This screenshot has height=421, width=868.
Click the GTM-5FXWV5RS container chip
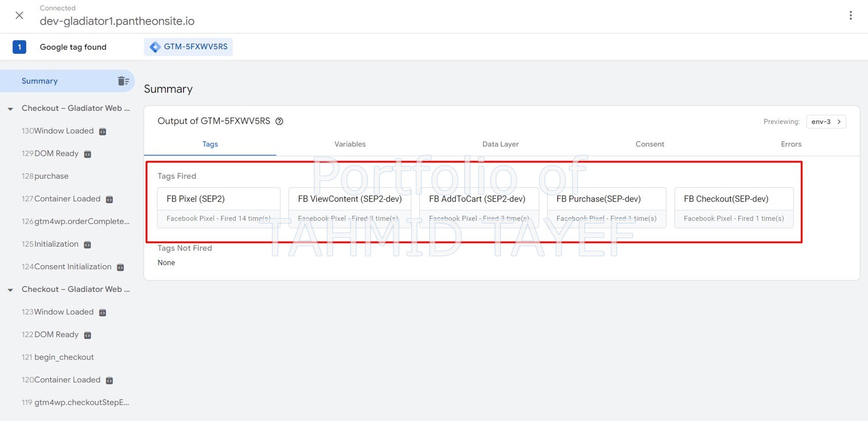189,47
